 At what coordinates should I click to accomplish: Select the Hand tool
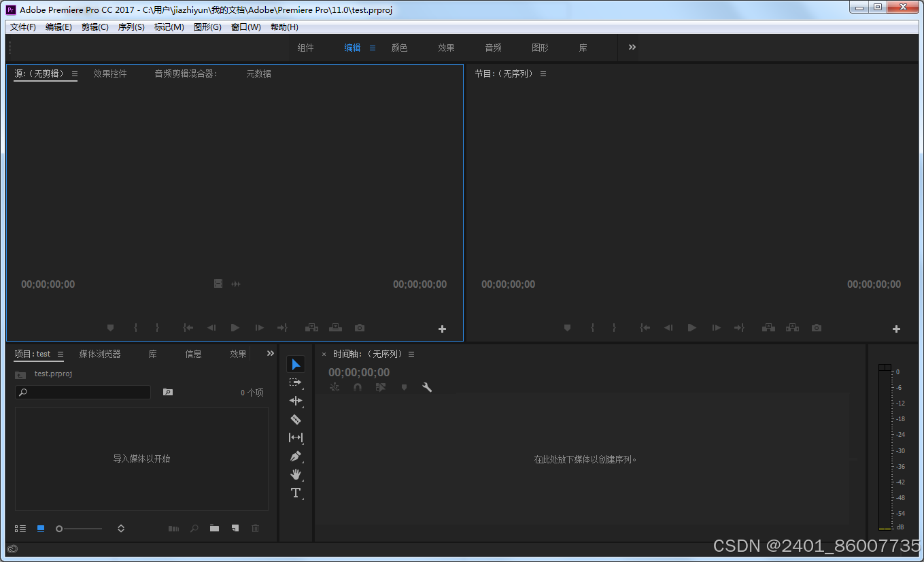tap(296, 474)
